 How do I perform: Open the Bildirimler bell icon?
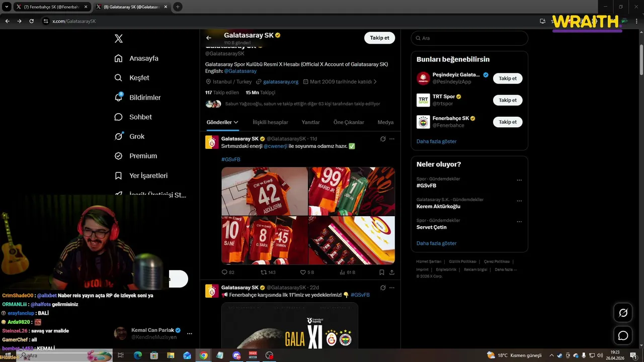[119, 97]
